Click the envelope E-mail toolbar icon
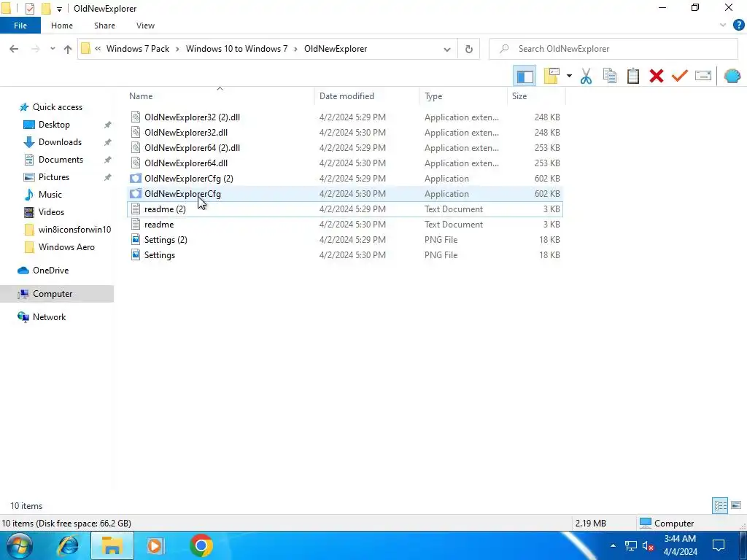This screenshot has width=747, height=560. click(x=703, y=76)
